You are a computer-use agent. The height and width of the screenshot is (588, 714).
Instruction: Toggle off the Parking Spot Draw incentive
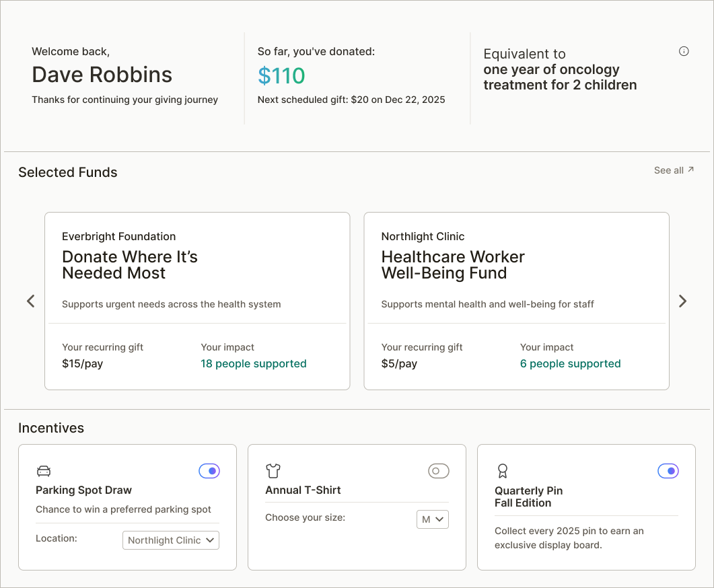click(x=209, y=471)
